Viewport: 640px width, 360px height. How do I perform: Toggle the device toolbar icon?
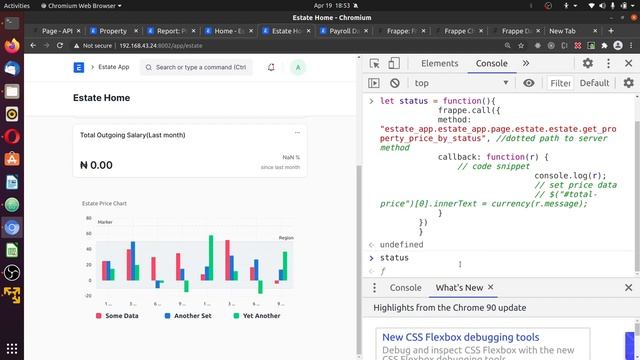(394, 63)
